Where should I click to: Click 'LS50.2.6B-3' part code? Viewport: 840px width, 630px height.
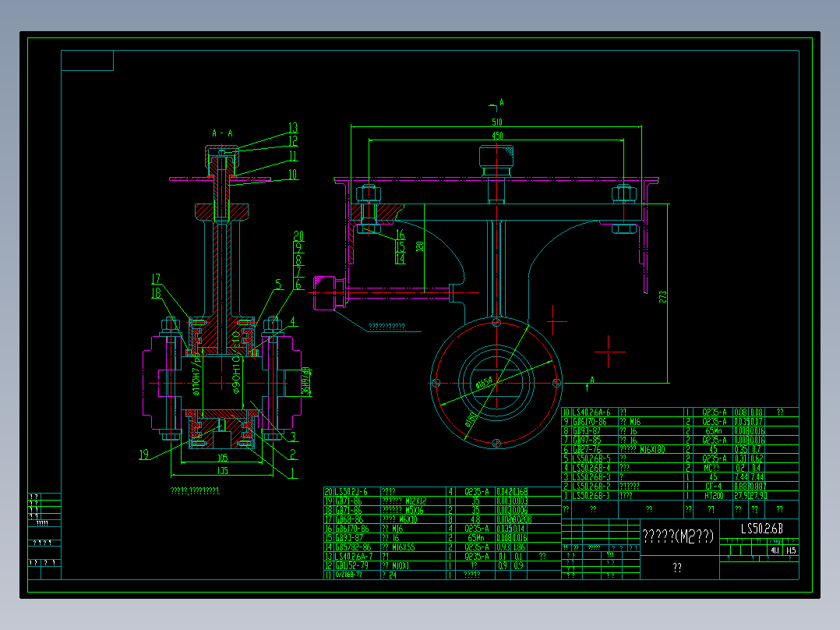pyautogui.click(x=591, y=477)
